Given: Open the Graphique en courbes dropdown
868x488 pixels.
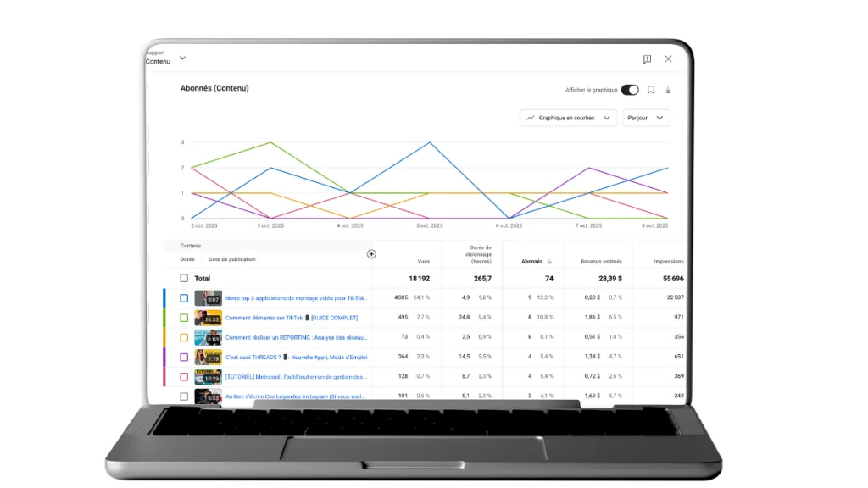Looking at the screenshot, I should [x=568, y=119].
